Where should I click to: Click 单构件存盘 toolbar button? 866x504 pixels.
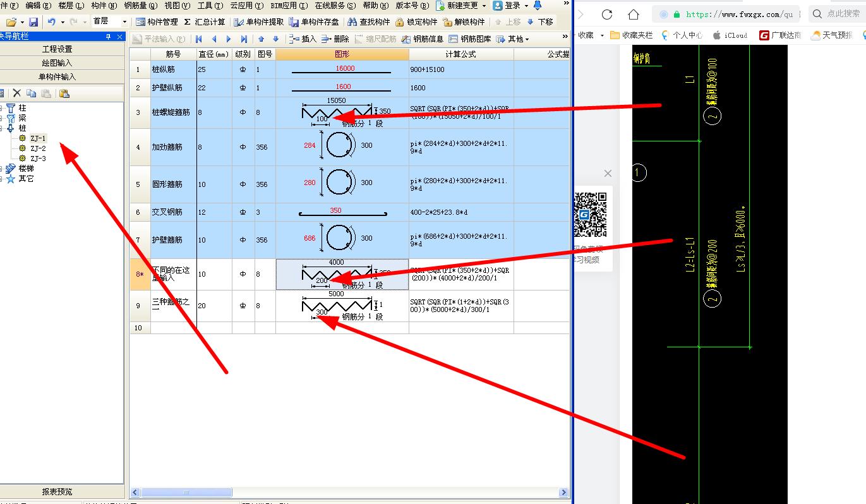[313, 22]
